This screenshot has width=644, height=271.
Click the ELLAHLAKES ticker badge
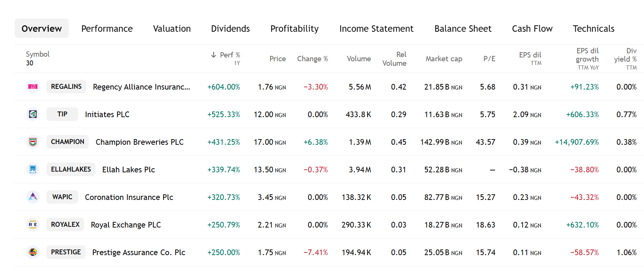tap(71, 169)
